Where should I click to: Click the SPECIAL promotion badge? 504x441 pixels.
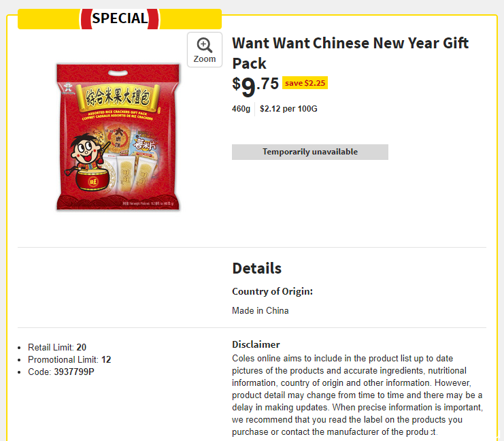tap(120, 18)
